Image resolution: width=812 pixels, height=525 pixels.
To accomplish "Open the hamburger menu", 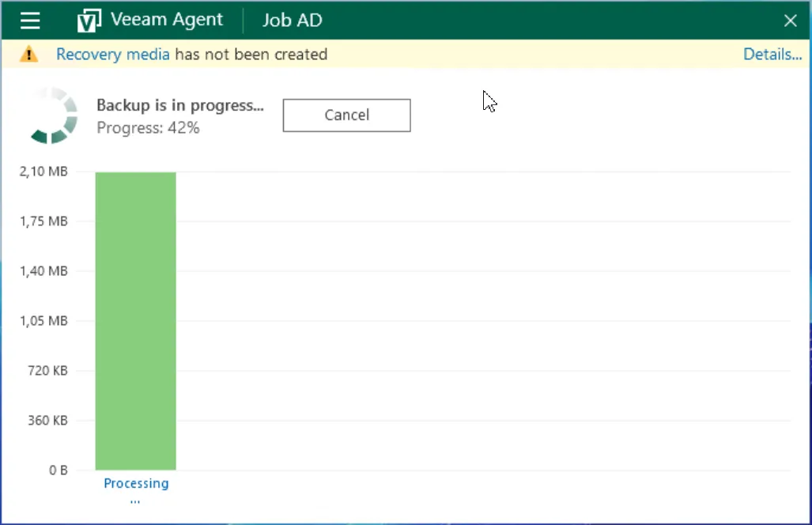I will 30,21.
